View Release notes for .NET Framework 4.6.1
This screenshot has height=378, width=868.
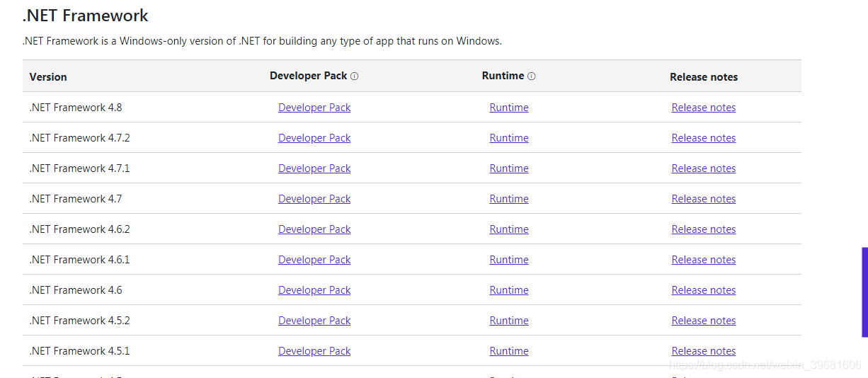(x=704, y=260)
